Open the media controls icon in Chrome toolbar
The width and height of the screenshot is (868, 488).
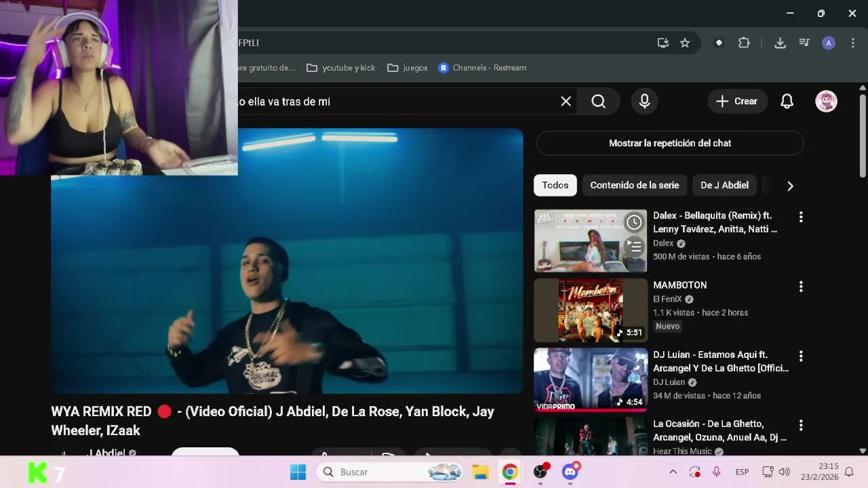click(x=804, y=43)
